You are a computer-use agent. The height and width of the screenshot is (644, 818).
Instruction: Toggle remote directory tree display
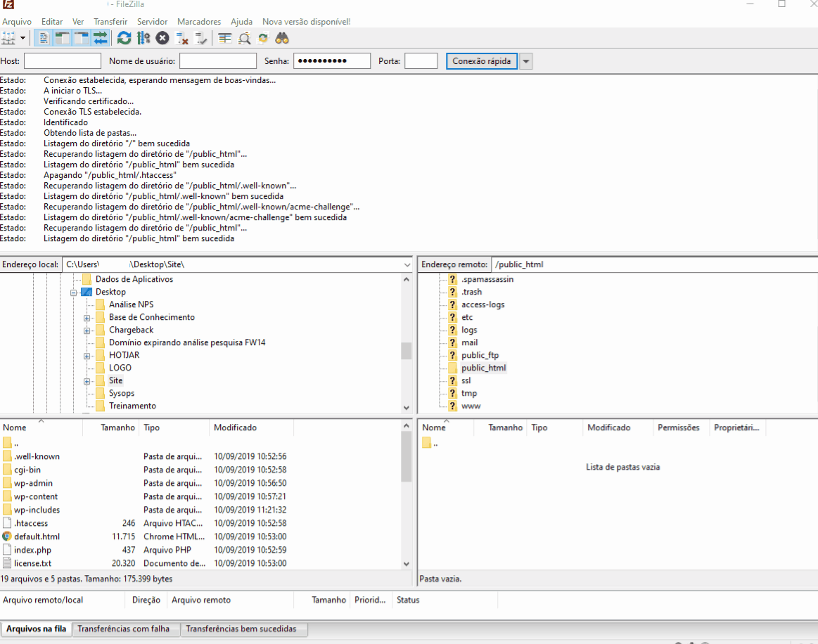(82, 38)
